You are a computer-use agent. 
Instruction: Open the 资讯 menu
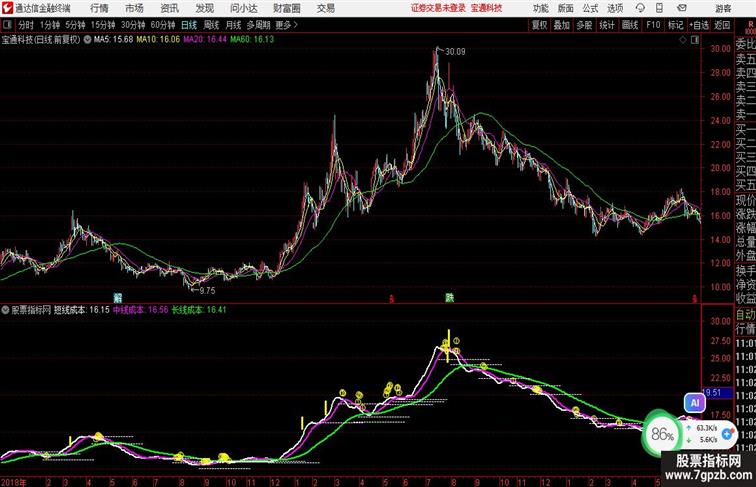pyautogui.click(x=169, y=8)
